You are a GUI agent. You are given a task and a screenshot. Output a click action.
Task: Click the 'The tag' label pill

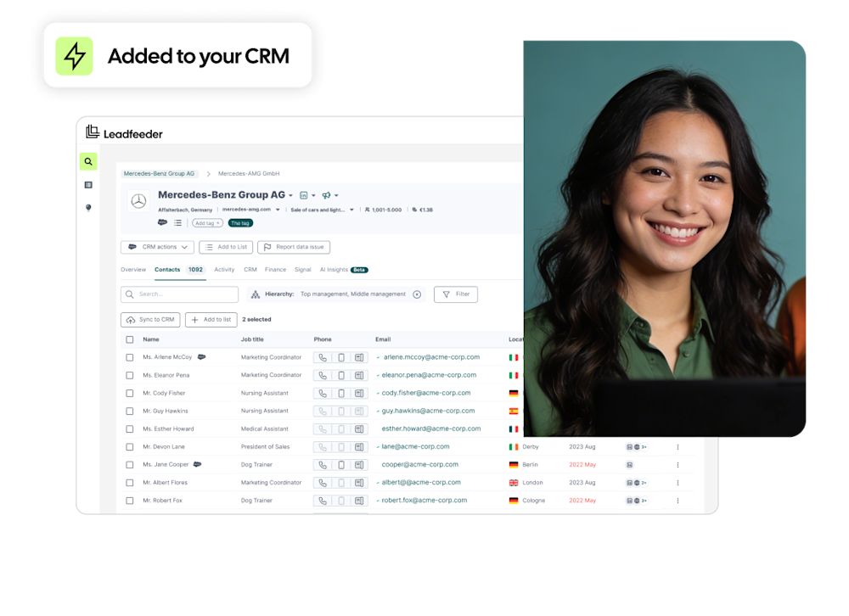click(240, 223)
